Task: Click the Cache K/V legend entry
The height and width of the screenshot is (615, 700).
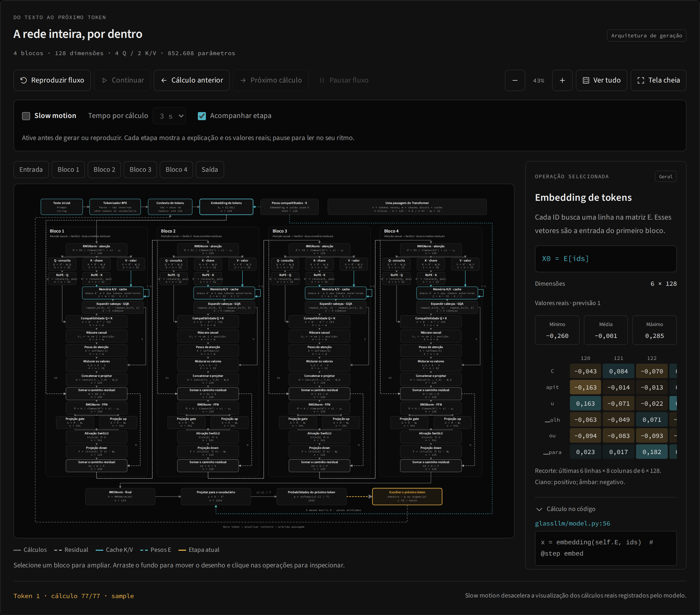Action: tap(115, 550)
